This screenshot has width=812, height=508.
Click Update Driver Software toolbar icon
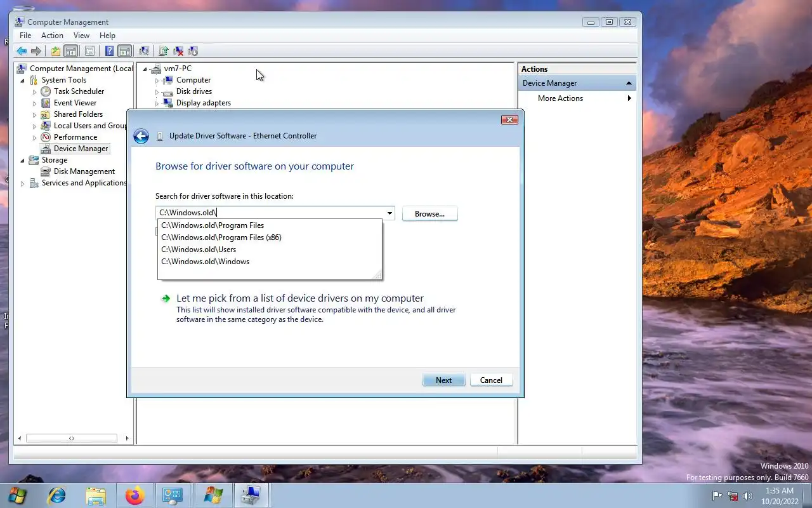(164, 51)
